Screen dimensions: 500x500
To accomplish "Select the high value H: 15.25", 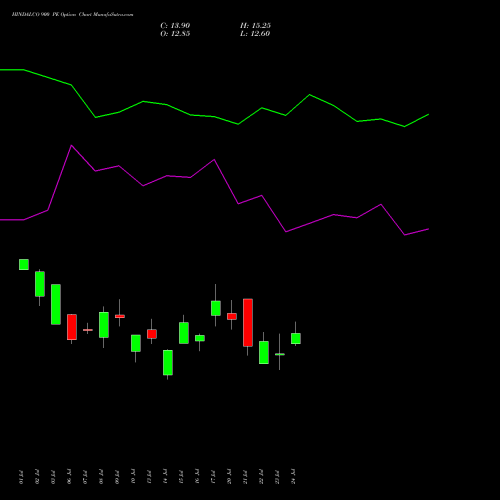I will click(255, 26).
